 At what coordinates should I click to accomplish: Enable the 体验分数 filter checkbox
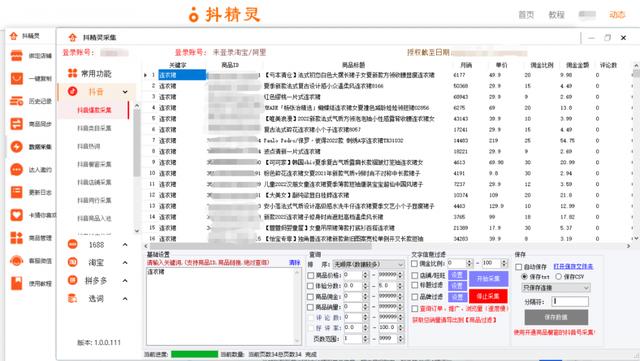point(310,286)
